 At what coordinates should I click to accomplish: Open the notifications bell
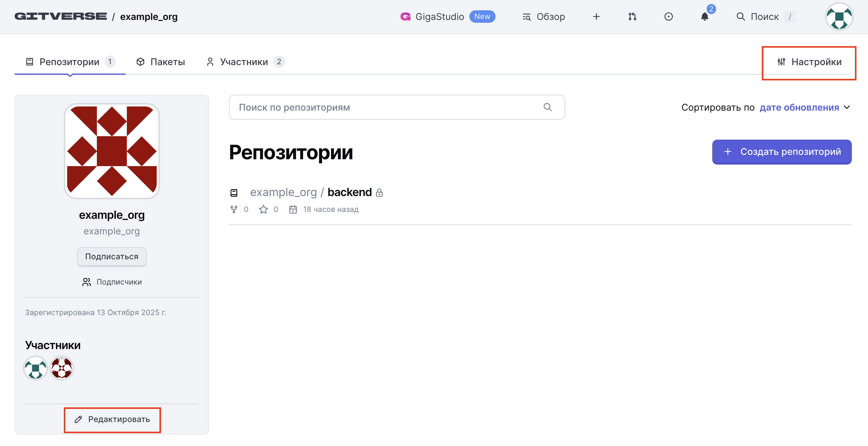coord(704,17)
